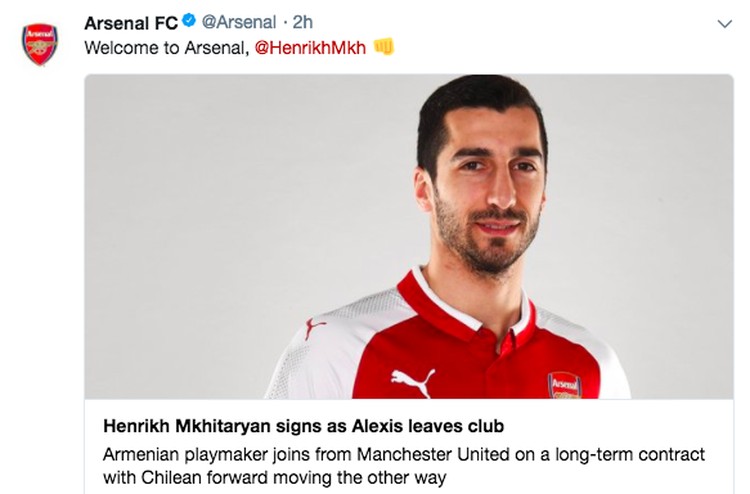750x494 pixels.
Task: Open the @Arsenal handle link
Action: 239,22
